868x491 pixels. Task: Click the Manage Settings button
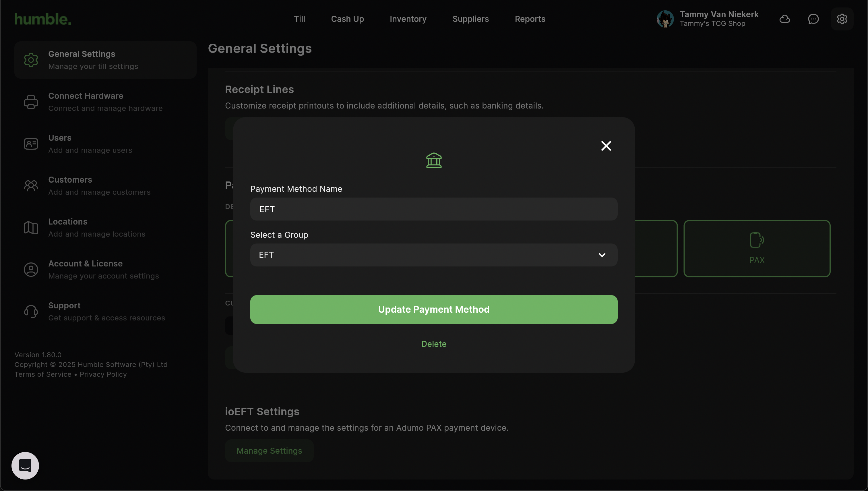(269, 451)
